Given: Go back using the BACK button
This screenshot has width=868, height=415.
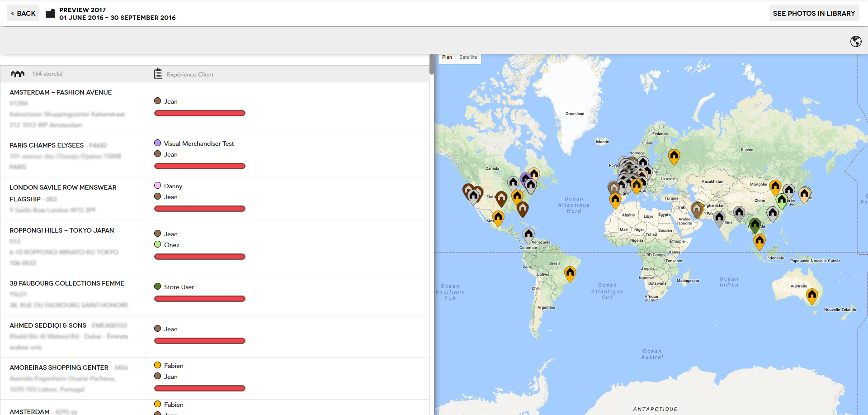Looking at the screenshot, I should coord(23,13).
